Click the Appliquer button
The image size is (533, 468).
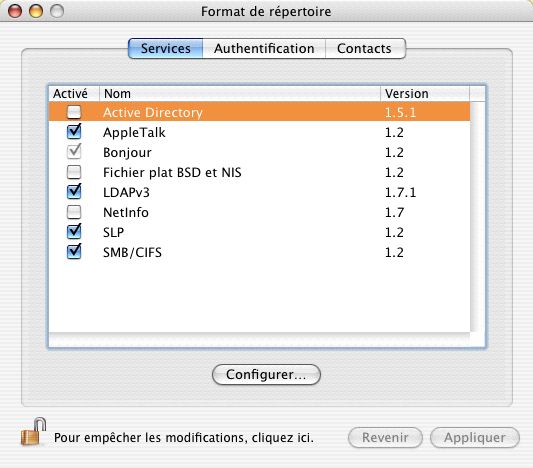pos(475,437)
